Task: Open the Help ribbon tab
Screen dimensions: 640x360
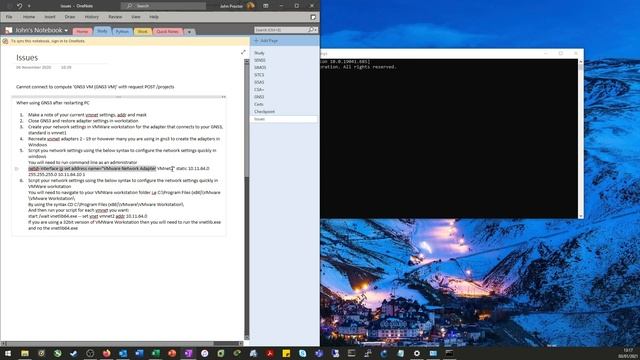Action: [154, 17]
